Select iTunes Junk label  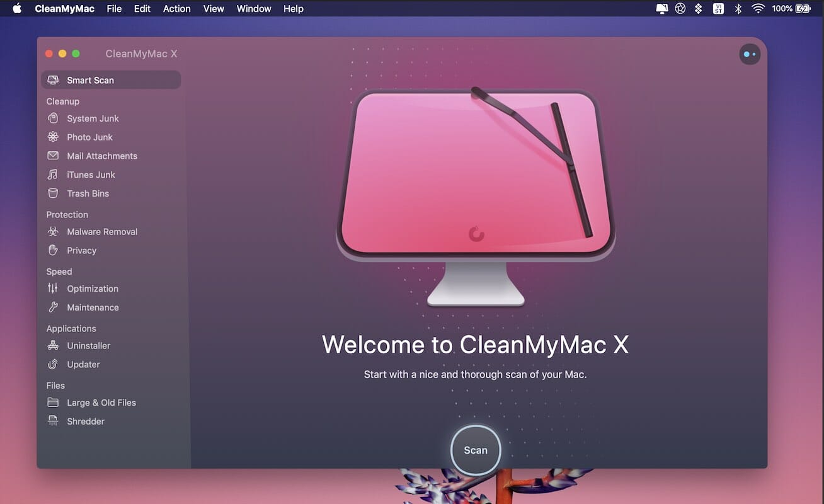pyautogui.click(x=91, y=175)
